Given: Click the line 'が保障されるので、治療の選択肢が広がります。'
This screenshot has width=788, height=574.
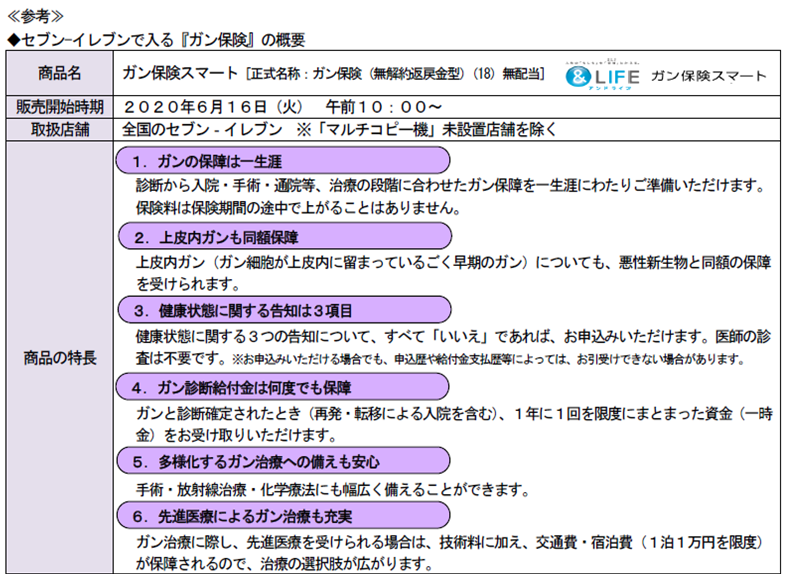Looking at the screenshot, I should [285, 563].
